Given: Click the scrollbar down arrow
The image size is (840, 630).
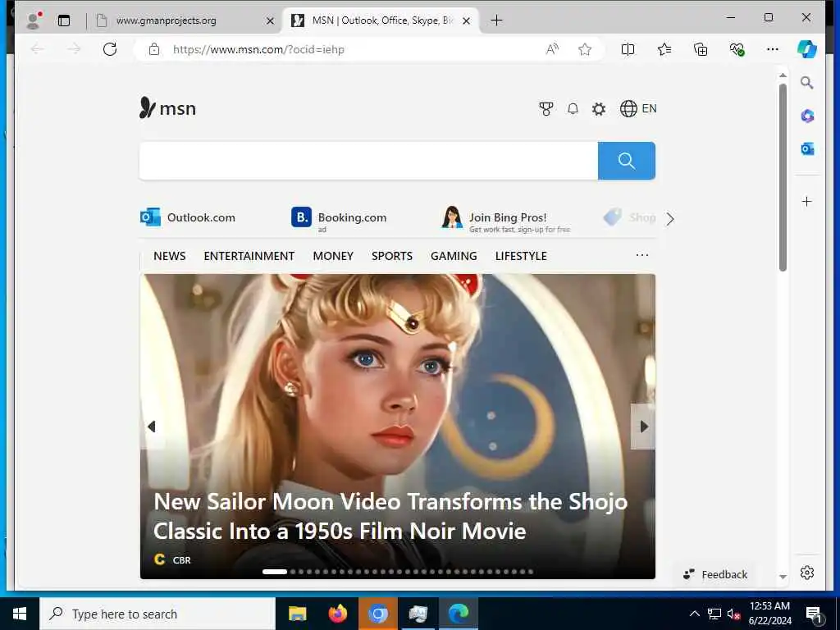Looking at the screenshot, I should click(x=783, y=577).
